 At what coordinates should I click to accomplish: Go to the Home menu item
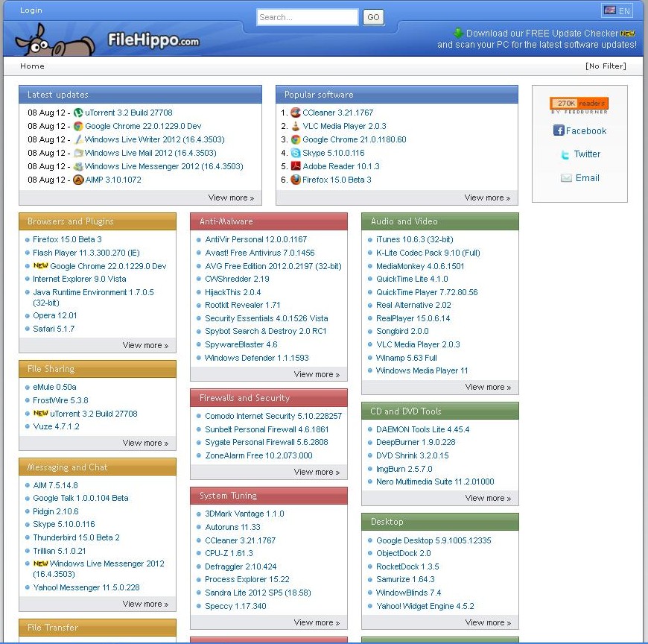[32, 66]
